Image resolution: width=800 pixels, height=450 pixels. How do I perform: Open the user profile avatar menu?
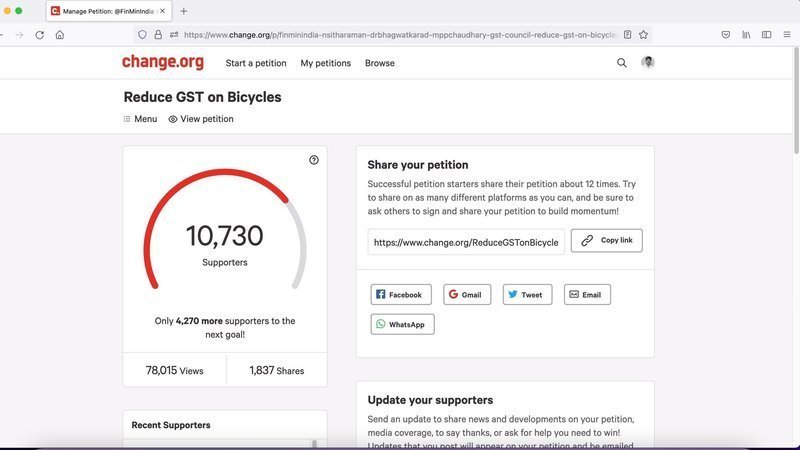[648, 63]
